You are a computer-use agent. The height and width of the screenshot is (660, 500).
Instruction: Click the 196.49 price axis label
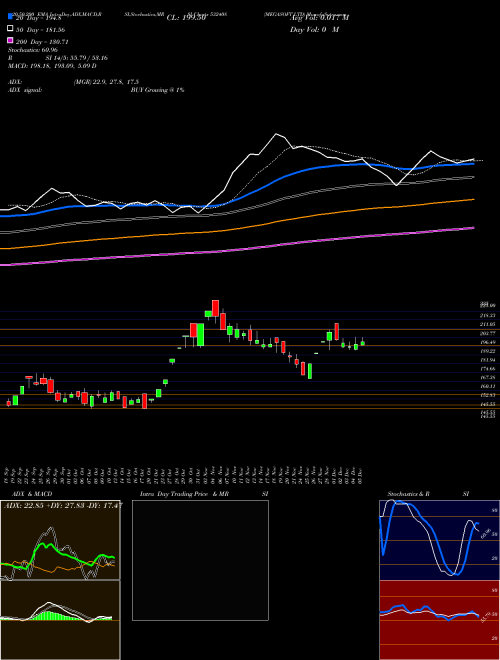tap(487, 342)
